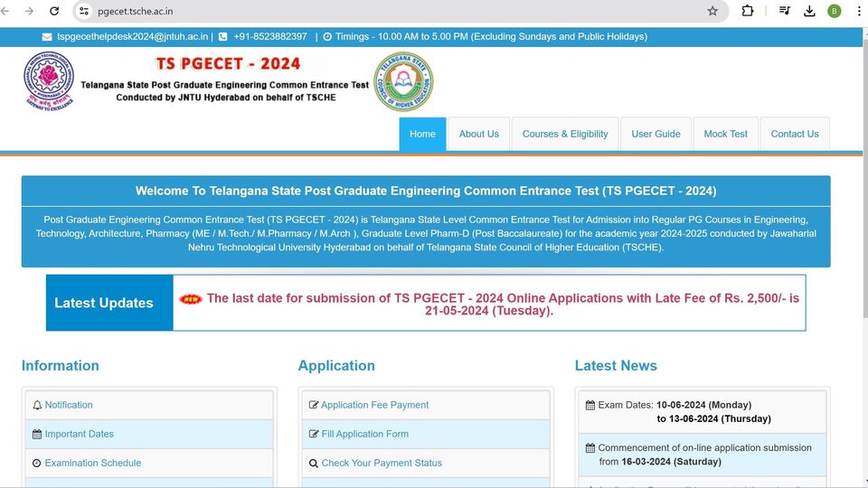Click the helpdesk email address

[132, 36]
